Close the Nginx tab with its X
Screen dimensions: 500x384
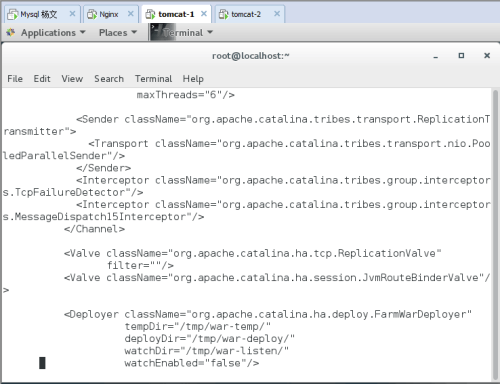(130, 14)
